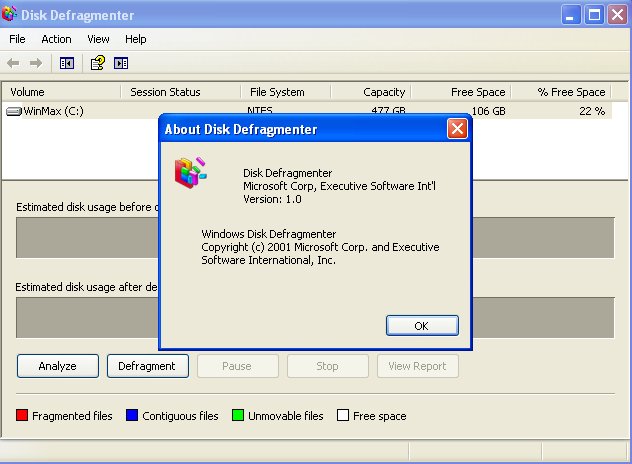This screenshot has width=632, height=464.
Task: Sort by the Capacity column header
Action: click(x=370, y=92)
